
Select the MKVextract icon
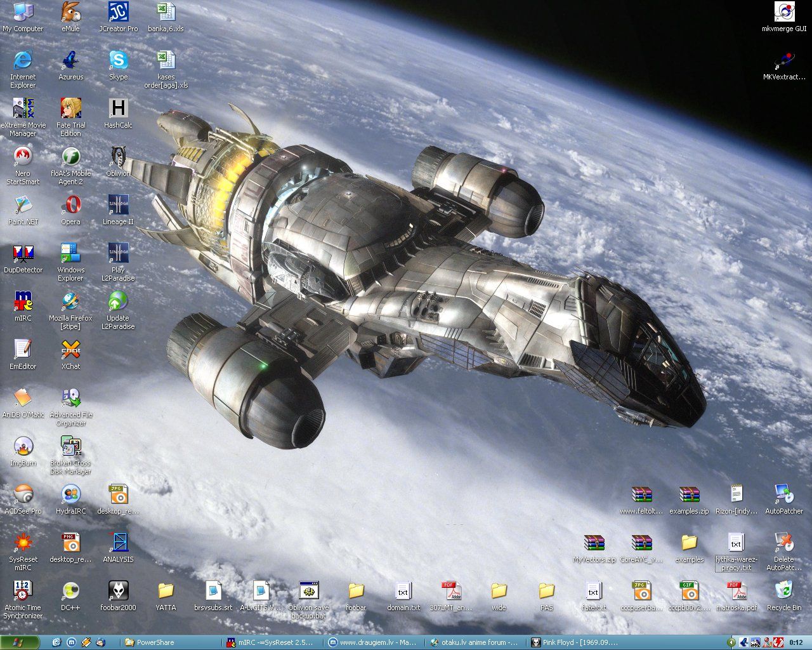tap(784, 65)
